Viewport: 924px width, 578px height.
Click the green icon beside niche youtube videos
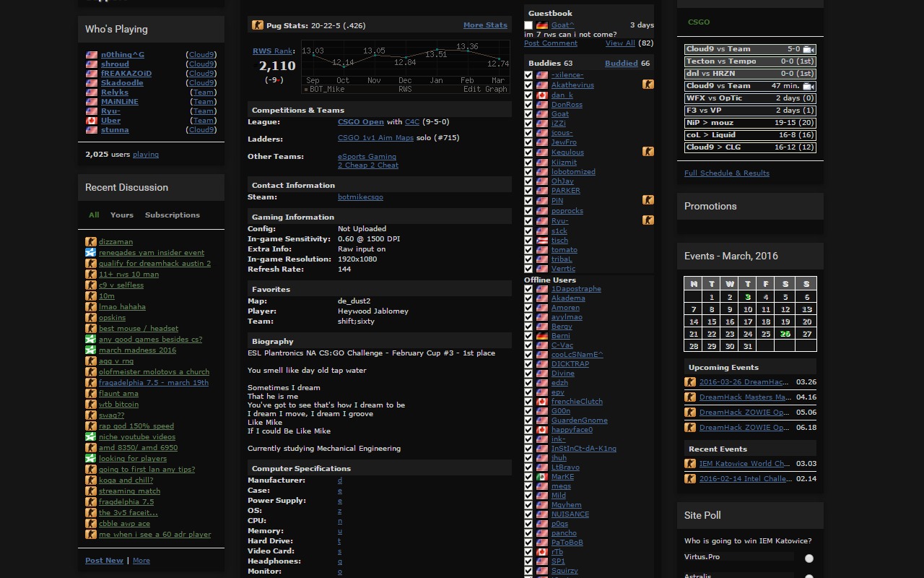click(90, 437)
